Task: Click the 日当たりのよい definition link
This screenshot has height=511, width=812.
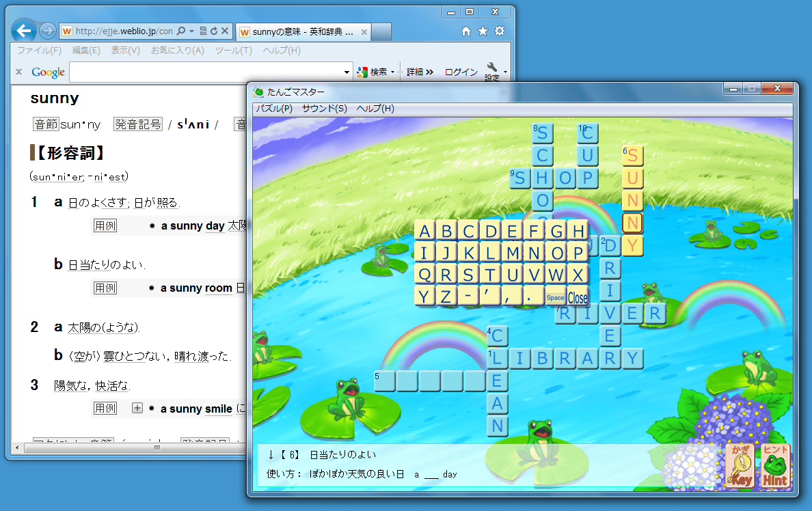Action: [x=106, y=264]
